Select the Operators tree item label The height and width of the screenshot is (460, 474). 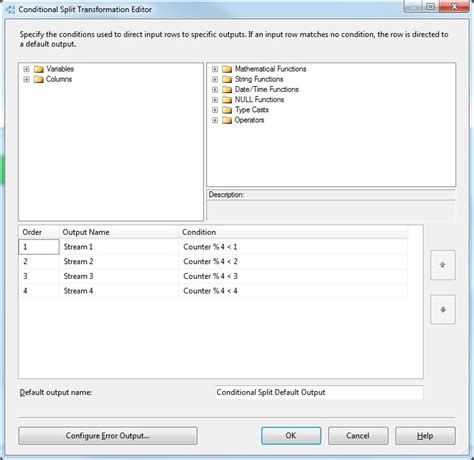(249, 120)
